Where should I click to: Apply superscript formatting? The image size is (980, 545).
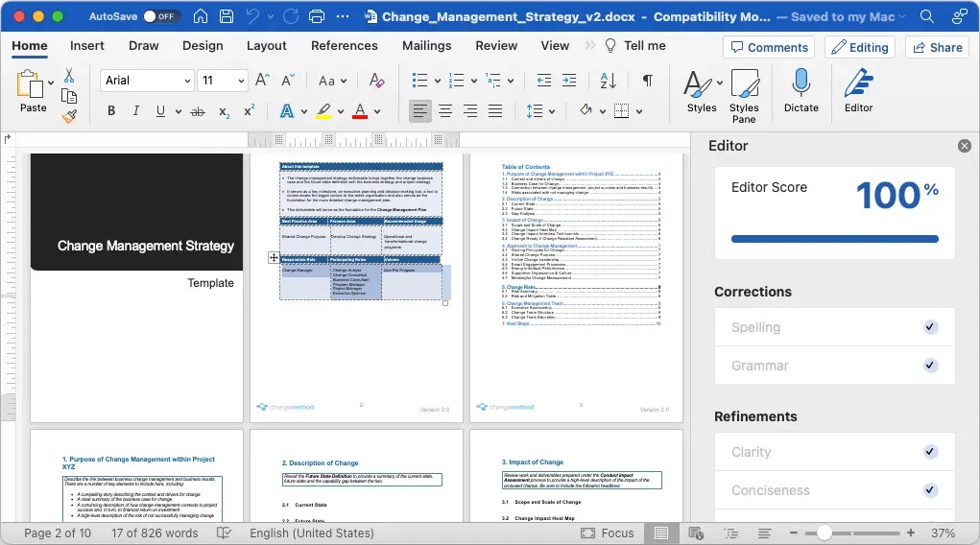249,110
